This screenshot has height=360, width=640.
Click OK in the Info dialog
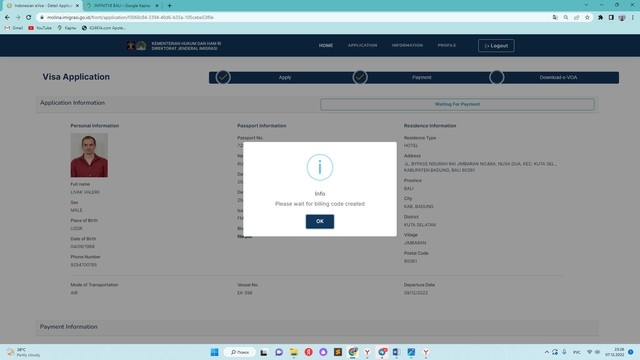point(320,221)
